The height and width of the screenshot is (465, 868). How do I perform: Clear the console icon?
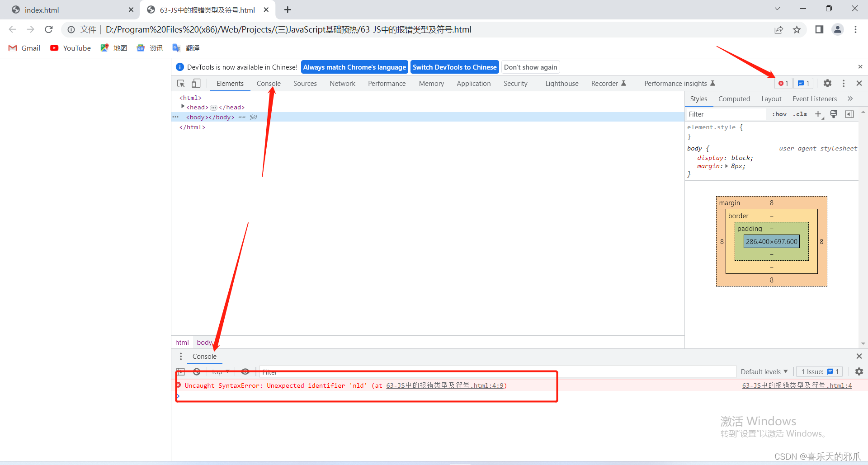[x=197, y=372]
